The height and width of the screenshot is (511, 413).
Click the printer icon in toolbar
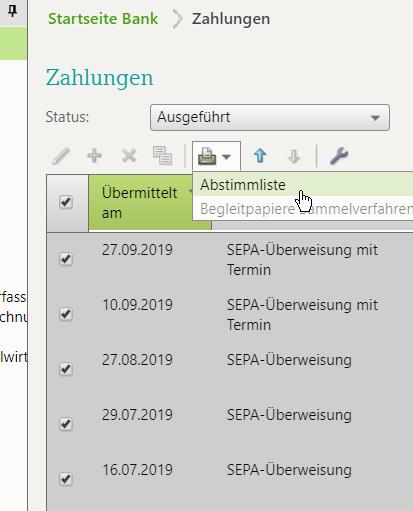point(207,156)
